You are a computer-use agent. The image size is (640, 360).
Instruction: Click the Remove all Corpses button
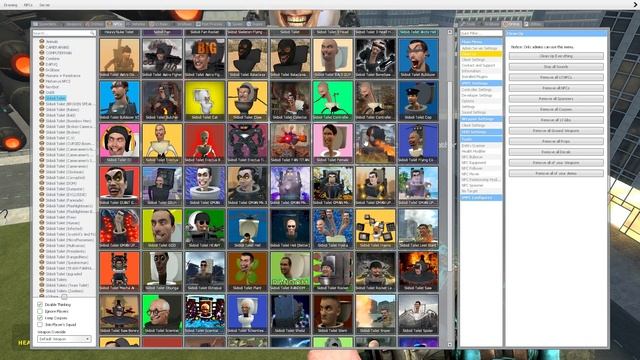click(556, 109)
